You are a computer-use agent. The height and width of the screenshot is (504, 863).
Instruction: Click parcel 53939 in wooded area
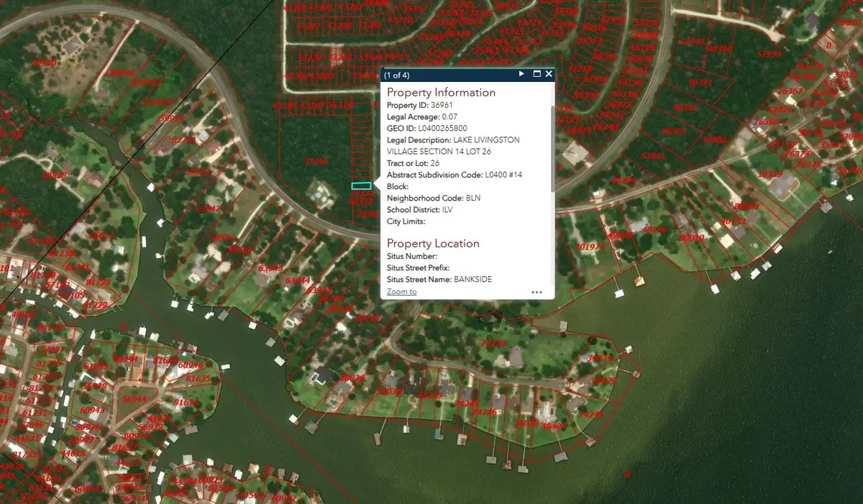[x=769, y=54]
